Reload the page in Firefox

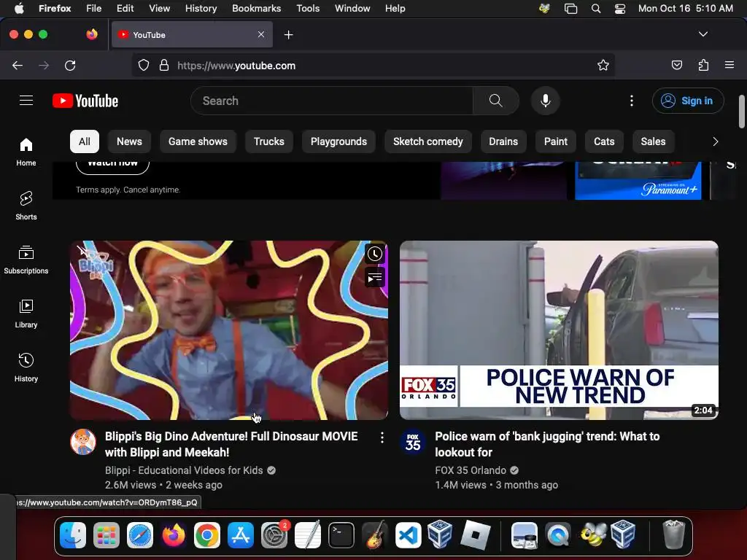(70, 65)
